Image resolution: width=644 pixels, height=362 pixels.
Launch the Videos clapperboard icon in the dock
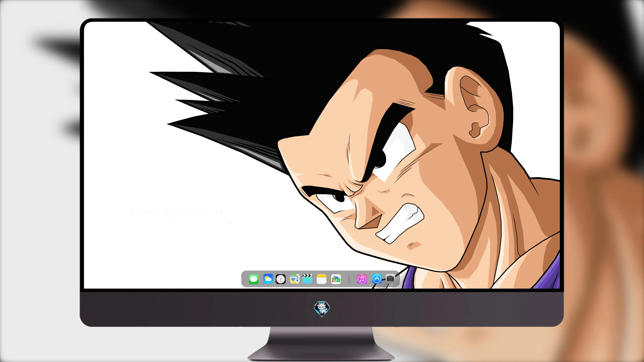[308, 279]
